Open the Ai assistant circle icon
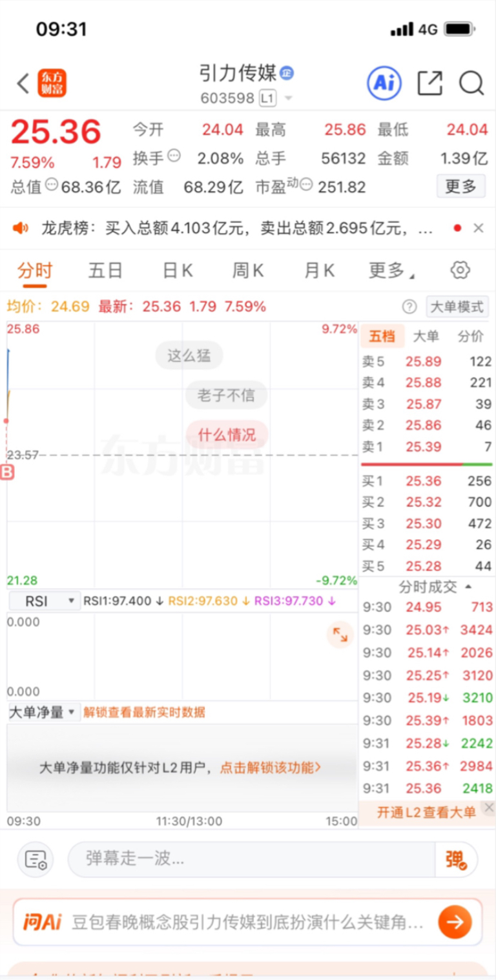The height and width of the screenshot is (980, 496). coord(384,83)
